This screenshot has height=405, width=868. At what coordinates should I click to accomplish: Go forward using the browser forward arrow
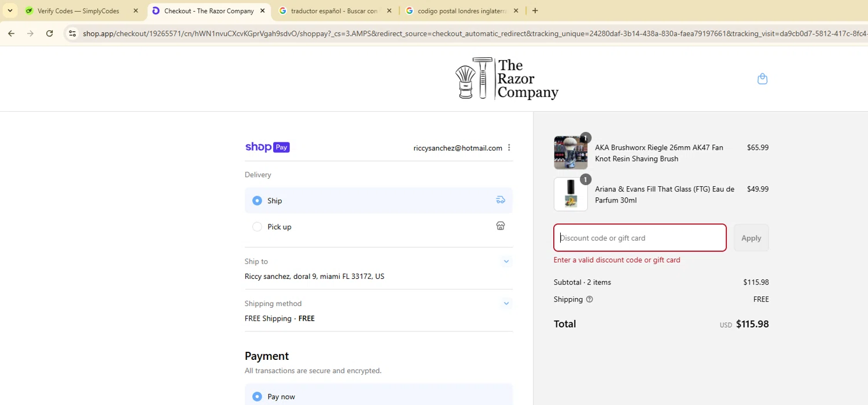click(30, 34)
